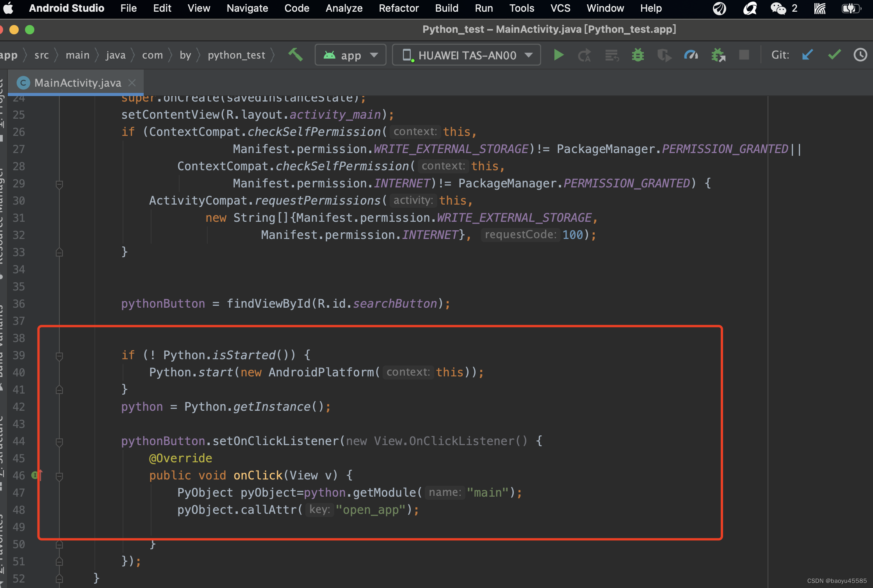Open the Code menu
The width and height of the screenshot is (873, 588).
tap(297, 8)
